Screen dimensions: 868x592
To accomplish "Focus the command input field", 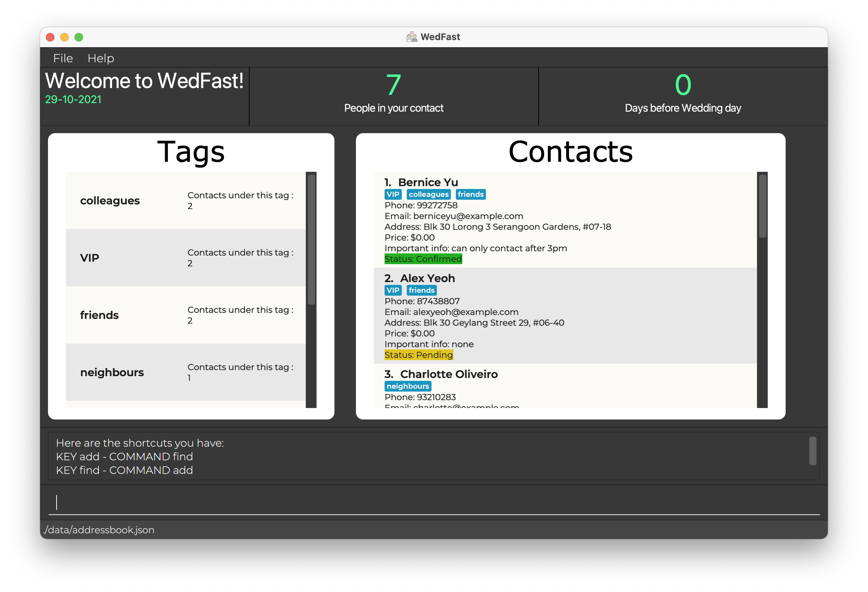I will tap(433, 503).
